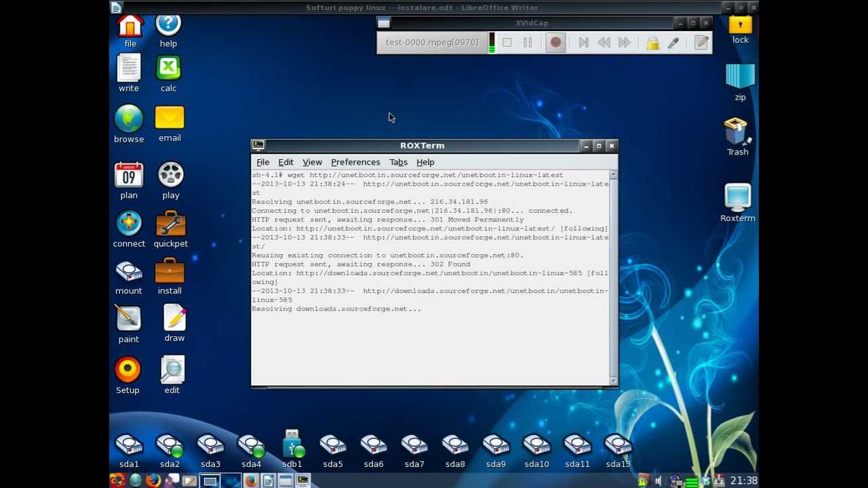Open the Setup desktop icon
Screen dimensions: 868x488
point(127,375)
